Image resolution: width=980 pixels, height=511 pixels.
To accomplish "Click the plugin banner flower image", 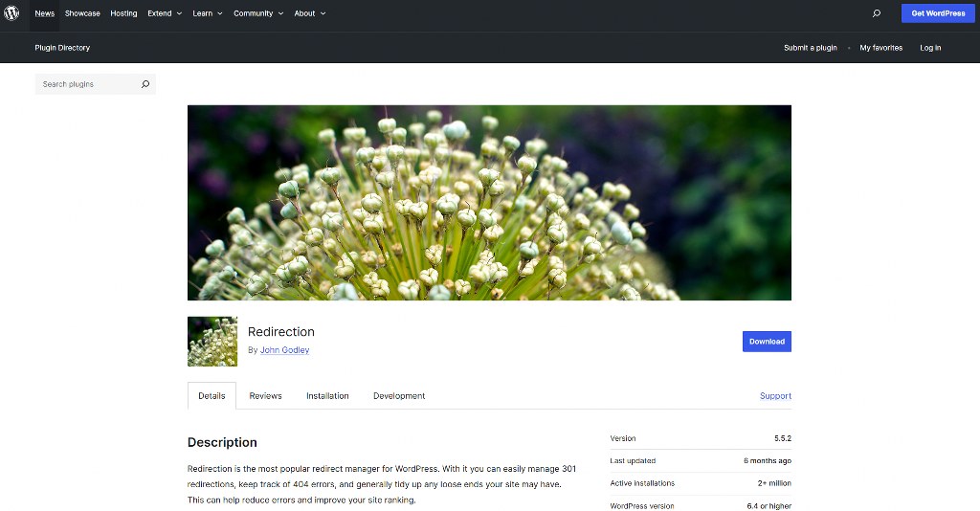I will coord(489,203).
